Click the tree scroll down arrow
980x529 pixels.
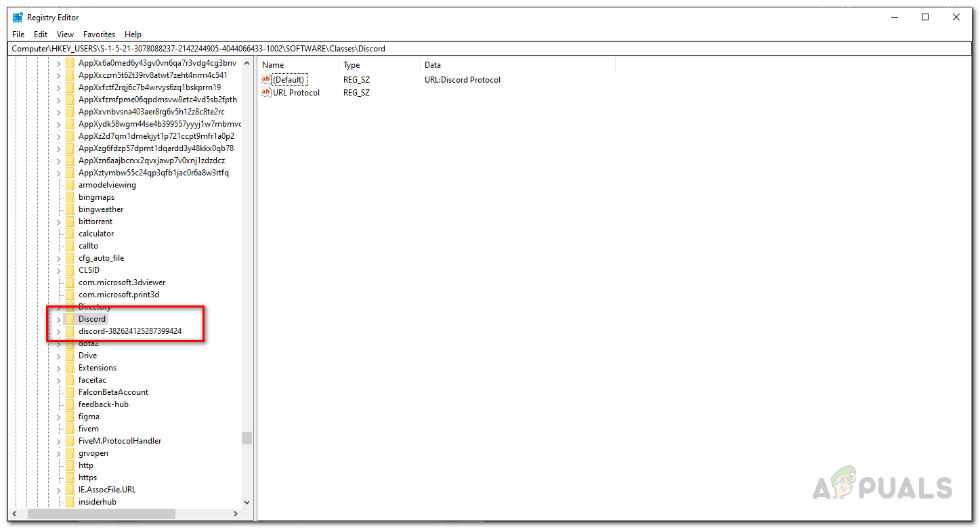pos(247,503)
